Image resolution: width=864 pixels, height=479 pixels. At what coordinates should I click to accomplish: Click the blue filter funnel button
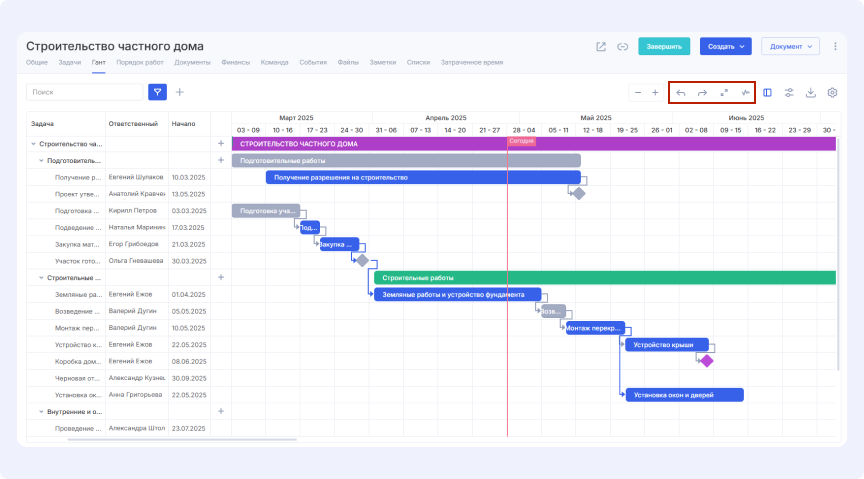[158, 92]
